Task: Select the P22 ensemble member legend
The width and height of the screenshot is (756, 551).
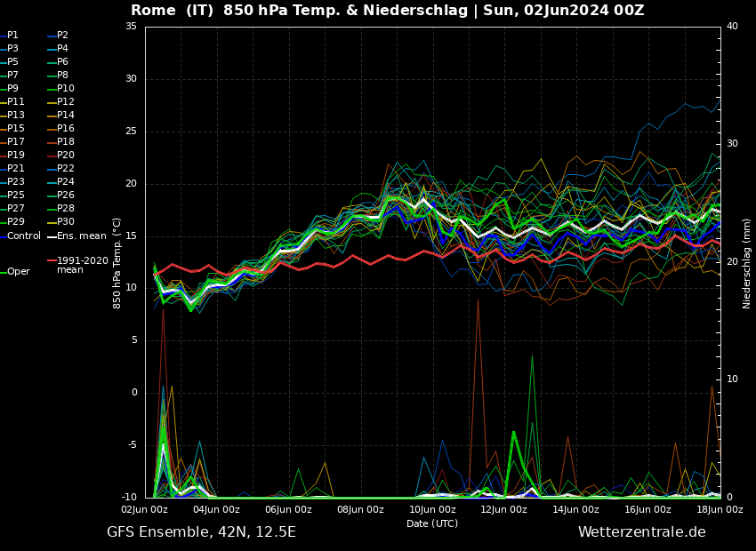Action: point(66,169)
